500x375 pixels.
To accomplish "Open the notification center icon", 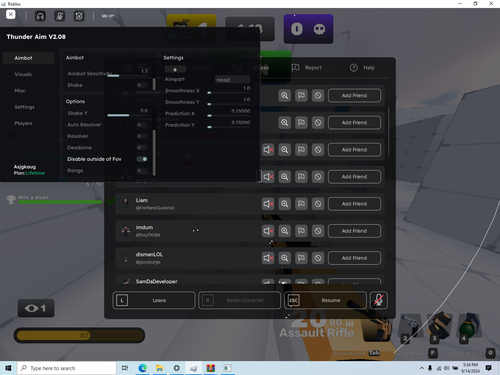I will point(489,368).
